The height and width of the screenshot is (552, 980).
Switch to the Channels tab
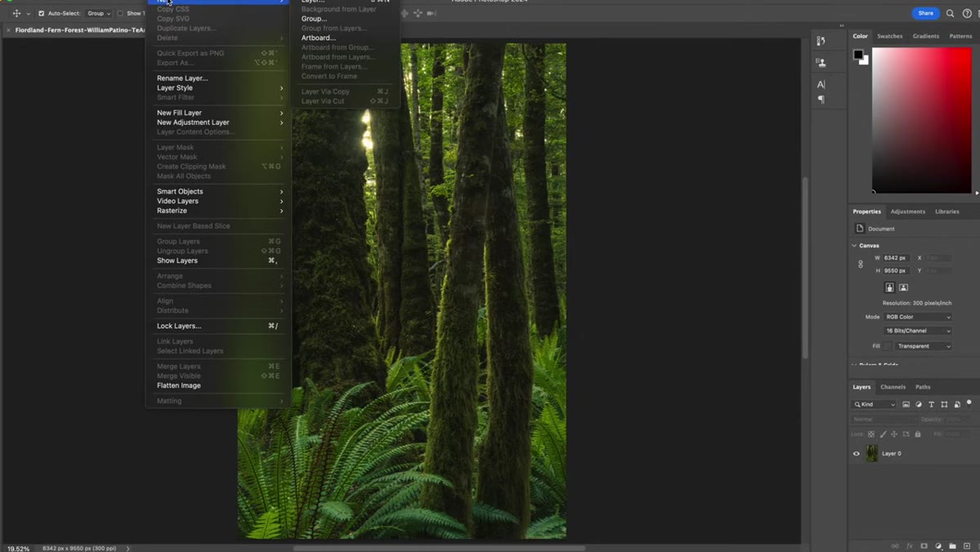(893, 387)
